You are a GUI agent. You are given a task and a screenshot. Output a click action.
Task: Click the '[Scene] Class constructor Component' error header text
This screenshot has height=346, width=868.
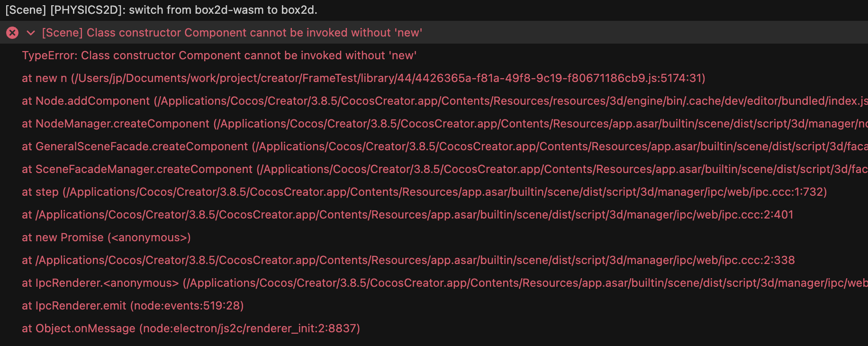(232, 33)
